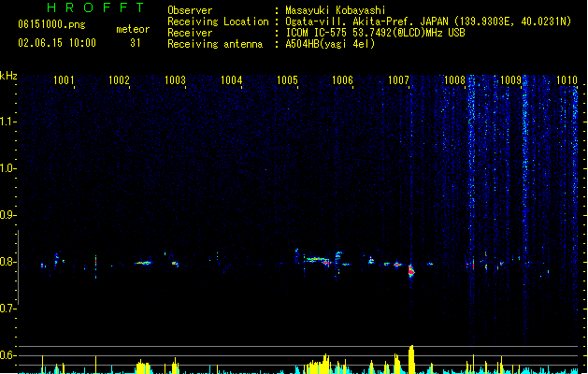Click observer name Masayuki Kobayashi
This screenshot has height=374, width=588.
[336, 10]
